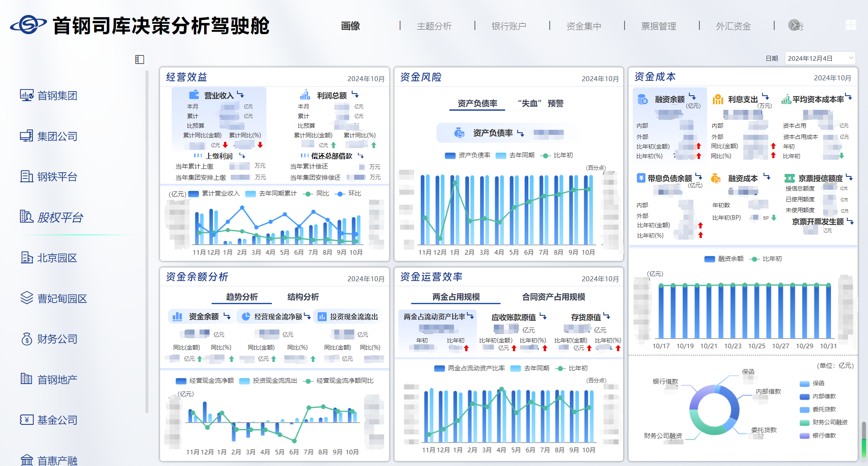Toggle 资产负债率 legend in risk chart
Screen dimensions: 868x466
click(467, 155)
